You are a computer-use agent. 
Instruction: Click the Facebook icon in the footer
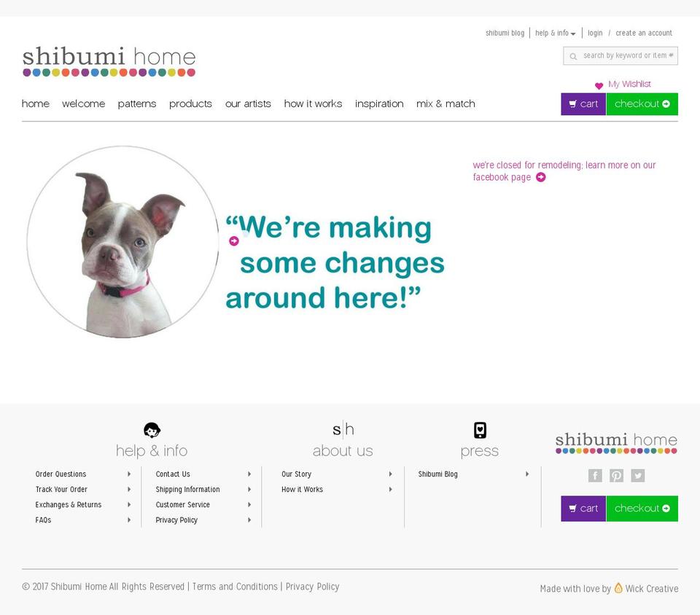[596, 475]
